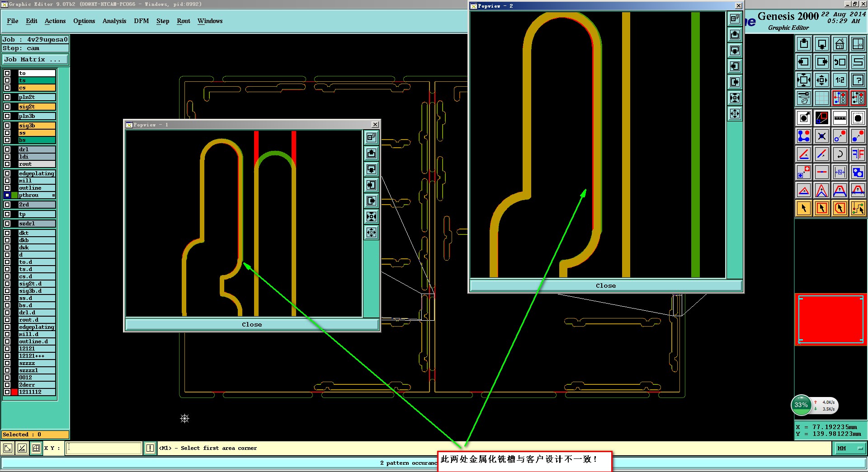
Task: Click Close button in Popview 1
Action: [x=252, y=324]
